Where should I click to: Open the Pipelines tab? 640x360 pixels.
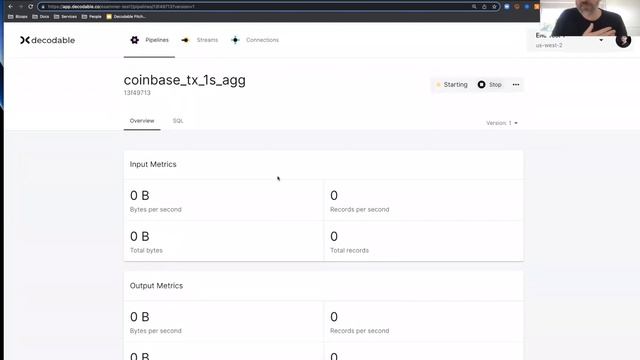point(149,40)
